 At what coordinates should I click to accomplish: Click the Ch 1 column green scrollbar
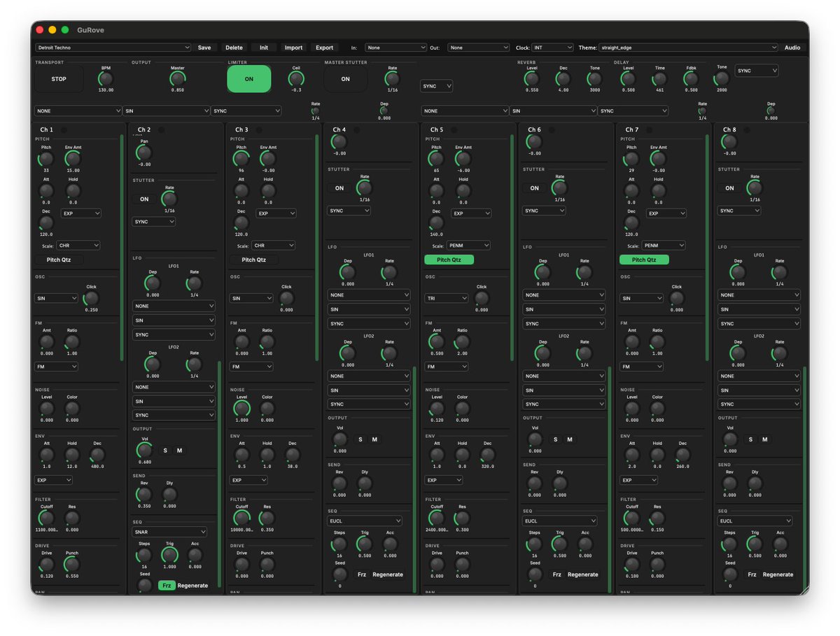click(x=122, y=247)
